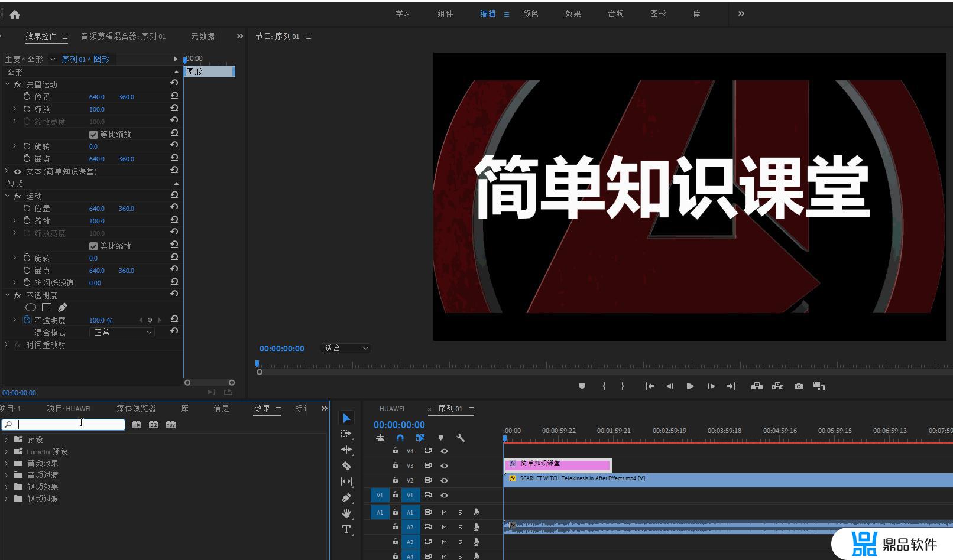Screen dimensions: 953x560
Task: Toggle uniform scale under Vector Motion
Action: point(93,135)
